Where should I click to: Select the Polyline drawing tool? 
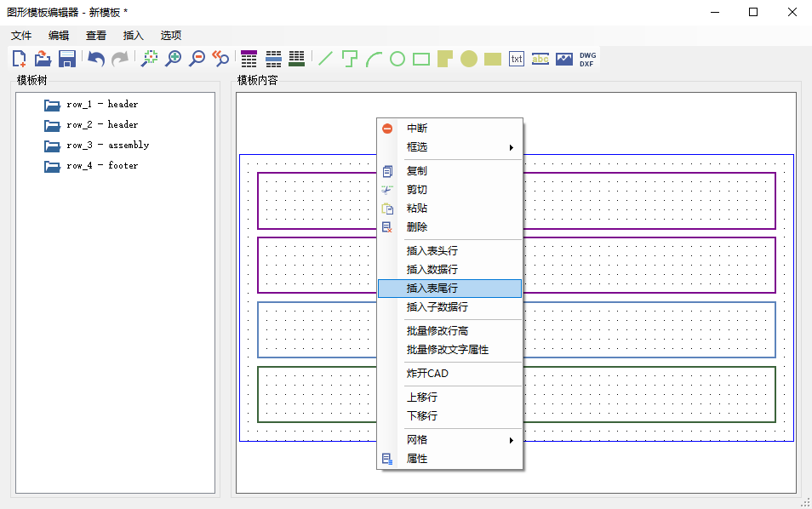pyautogui.click(x=350, y=59)
